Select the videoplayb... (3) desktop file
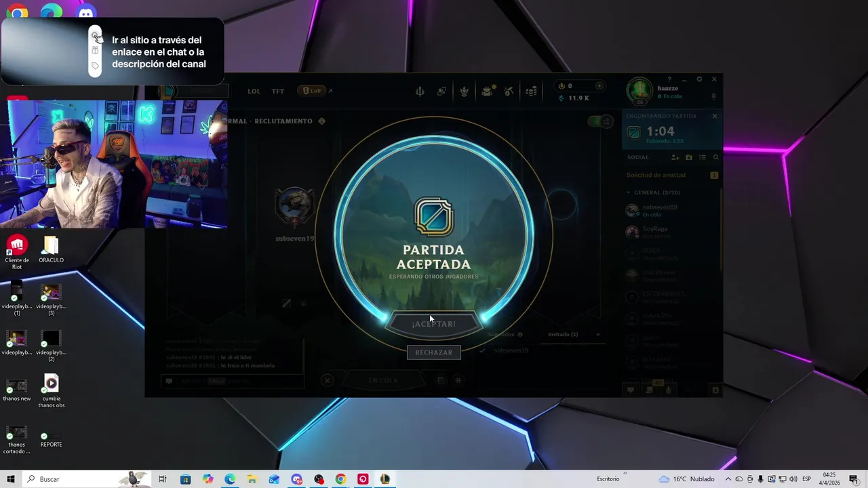The image size is (868, 488). point(51,300)
